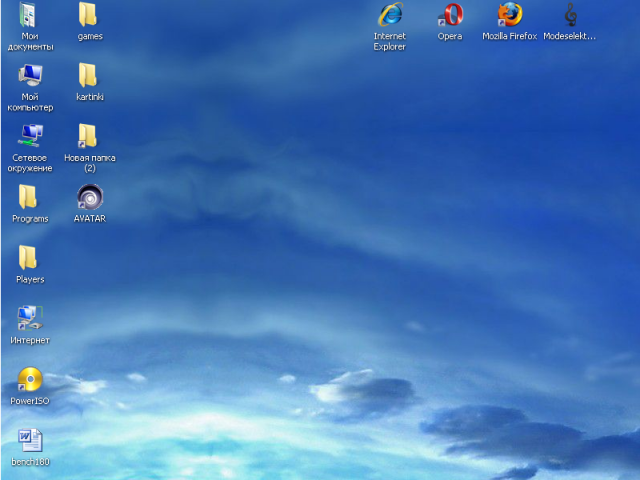
Task: Click the "PowerISO" caption text
Action: [30, 401]
